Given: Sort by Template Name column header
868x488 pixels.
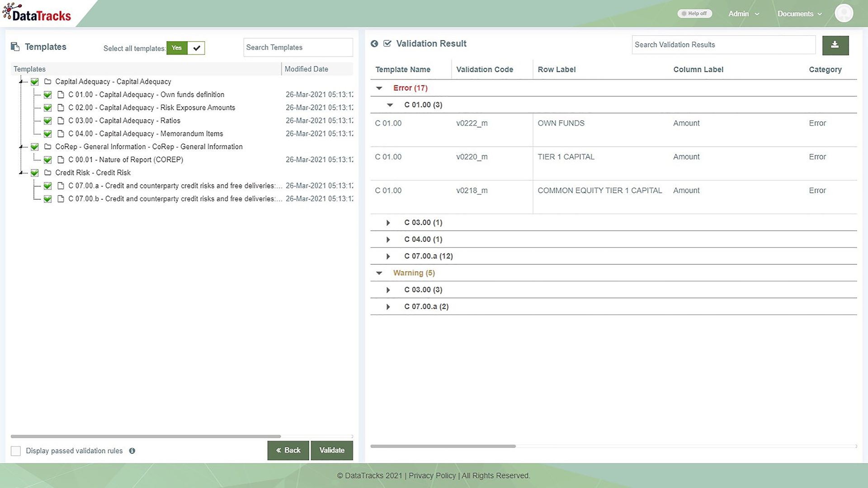Looking at the screenshot, I should click(x=403, y=70).
